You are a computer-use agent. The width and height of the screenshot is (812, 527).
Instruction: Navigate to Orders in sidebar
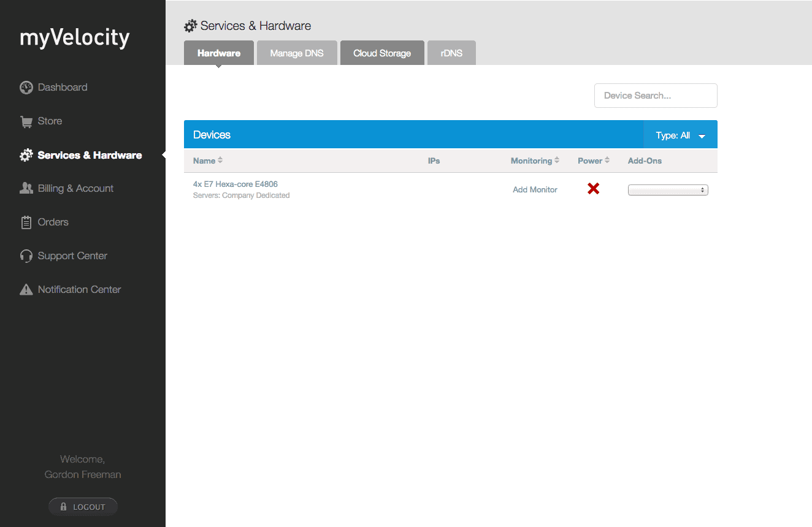53,222
